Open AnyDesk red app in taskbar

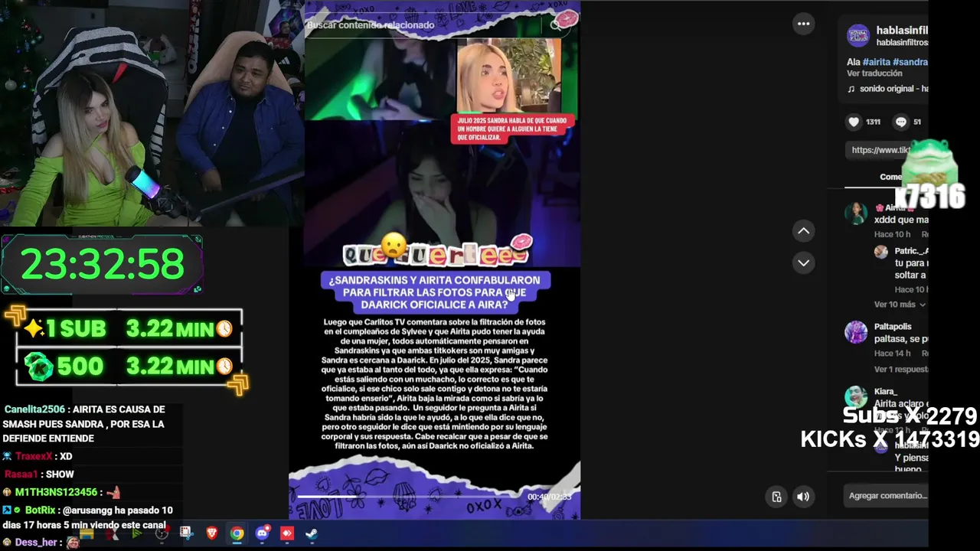[287, 533]
